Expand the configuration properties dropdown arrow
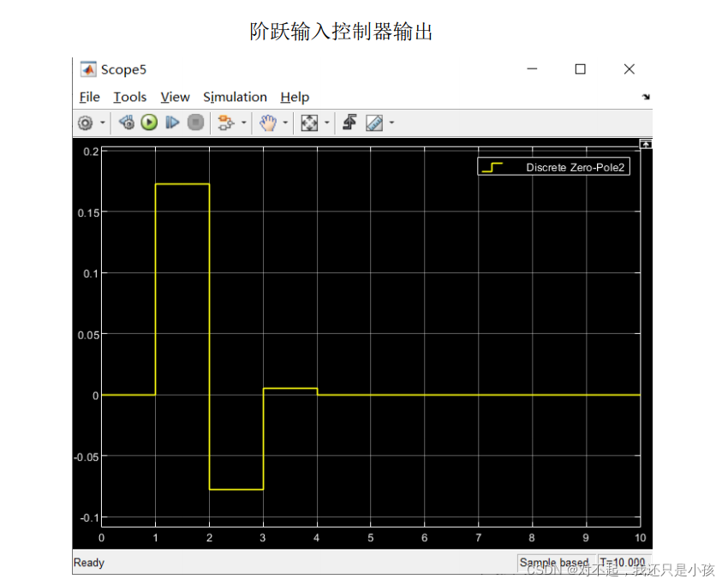 click(103, 123)
